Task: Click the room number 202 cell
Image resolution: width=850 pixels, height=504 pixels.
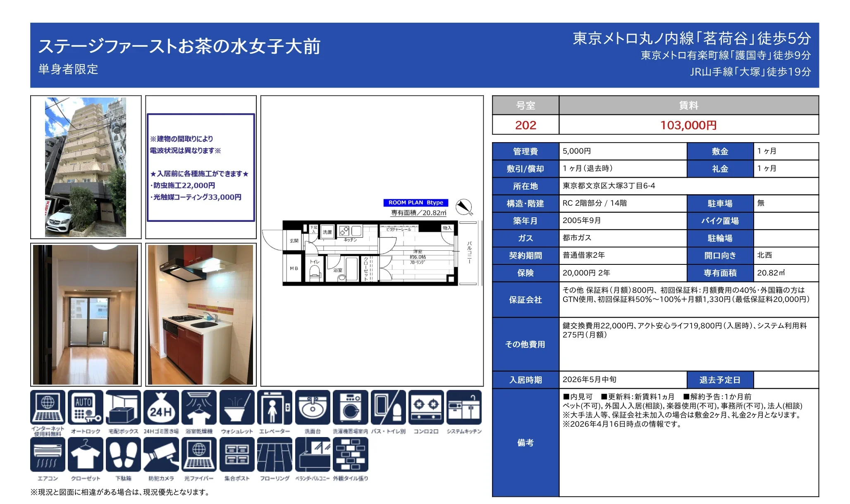Action: pyautogui.click(x=525, y=125)
